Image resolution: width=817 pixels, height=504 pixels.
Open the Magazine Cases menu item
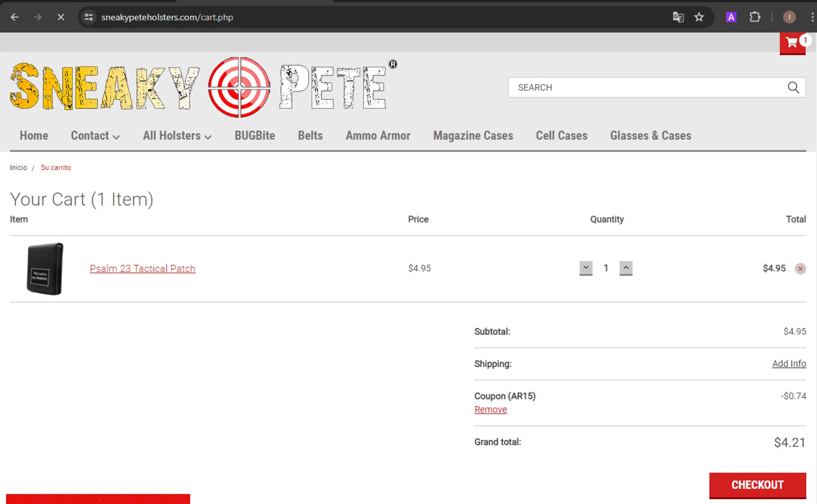coord(473,136)
